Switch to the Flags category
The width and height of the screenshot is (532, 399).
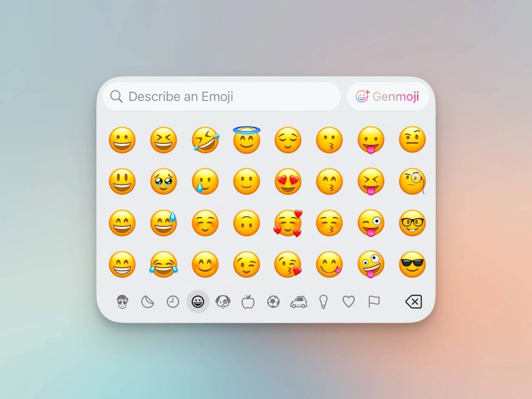[x=374, y=301]
